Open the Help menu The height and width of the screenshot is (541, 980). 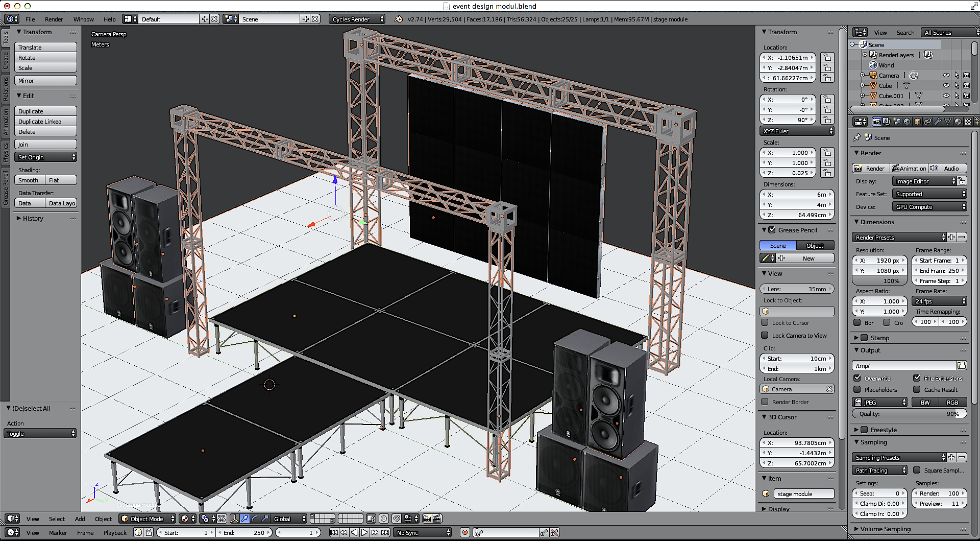point(109,19)
